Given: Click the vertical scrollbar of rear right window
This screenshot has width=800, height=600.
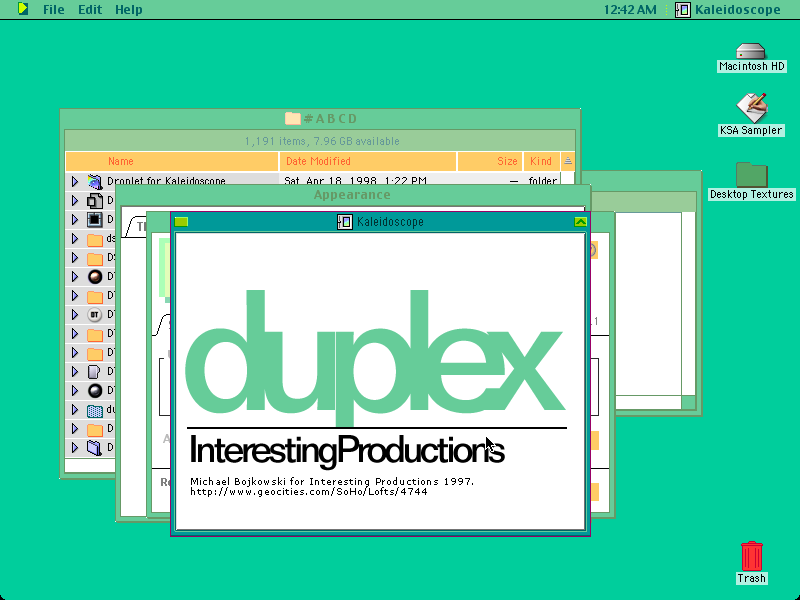Looking at the screenshot, I should [x=688, y=304].
